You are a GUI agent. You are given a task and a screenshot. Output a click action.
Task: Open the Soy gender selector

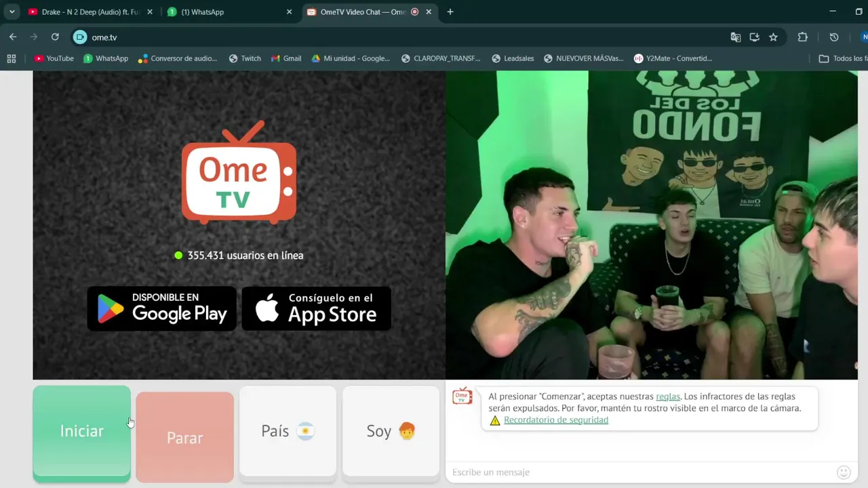pos(391,431)
